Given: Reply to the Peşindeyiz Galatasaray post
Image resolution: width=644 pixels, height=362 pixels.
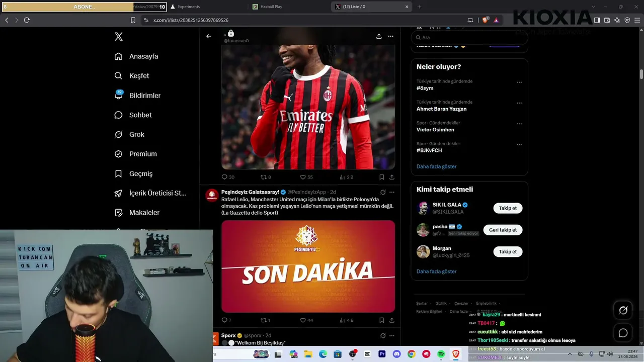Looking at the screenshot, I should tap(226, 320).
